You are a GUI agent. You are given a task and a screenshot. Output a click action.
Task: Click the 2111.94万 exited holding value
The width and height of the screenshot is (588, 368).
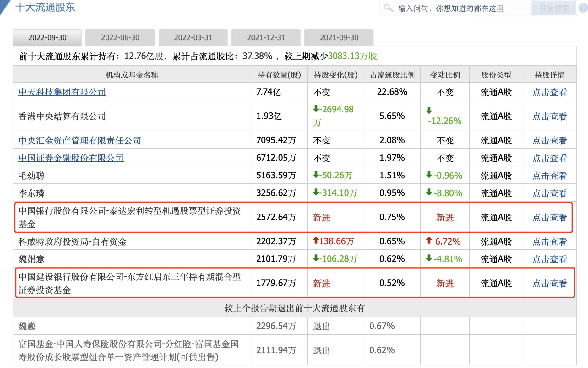point(276,350)
